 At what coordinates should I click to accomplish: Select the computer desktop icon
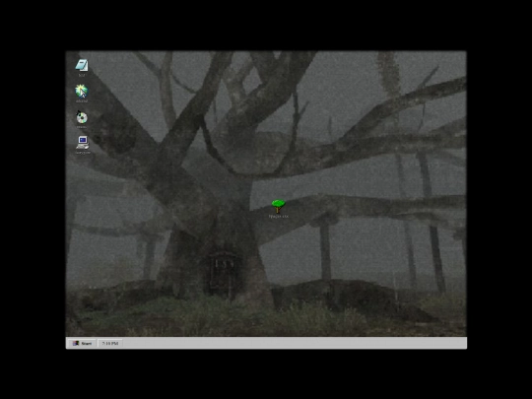83,143
